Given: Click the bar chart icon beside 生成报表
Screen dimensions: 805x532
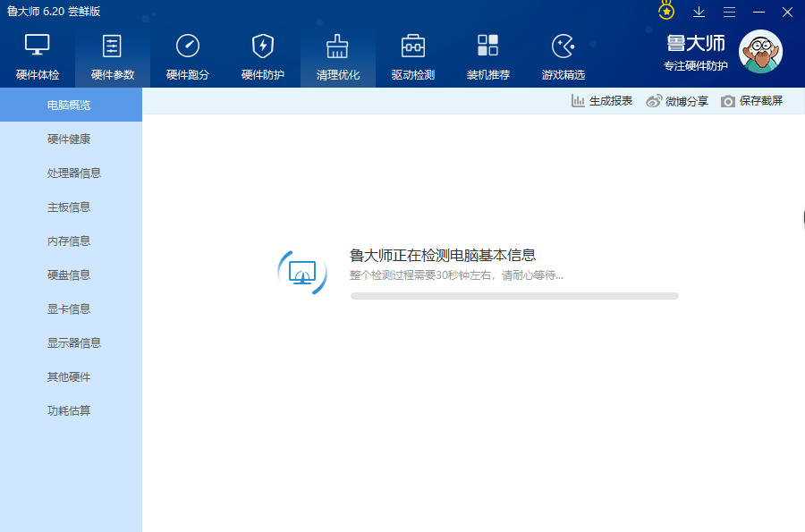Looking at the screenshot, I should pyautogui.click(x=578, y=101).
